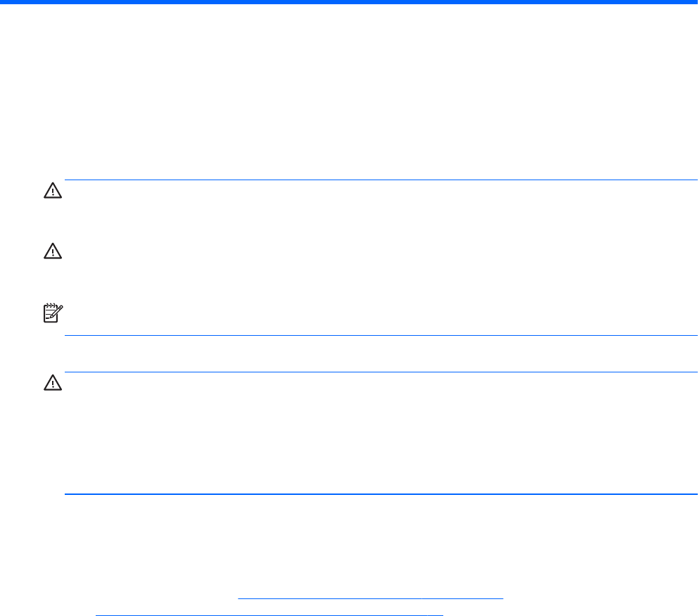Click the notepad-with-pencil note icon
This screenshot has height=616, width=698.
point(53,313)
